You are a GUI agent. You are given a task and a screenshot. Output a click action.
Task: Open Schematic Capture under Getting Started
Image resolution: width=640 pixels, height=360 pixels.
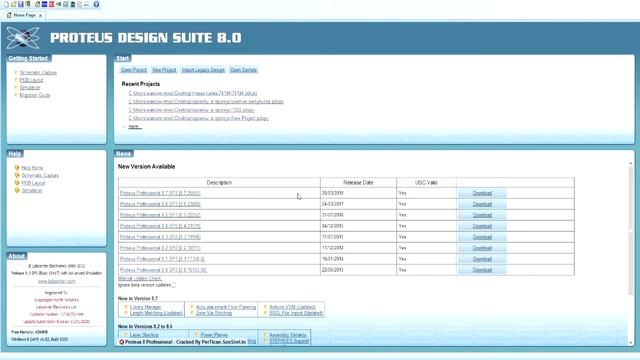[38, 73]
